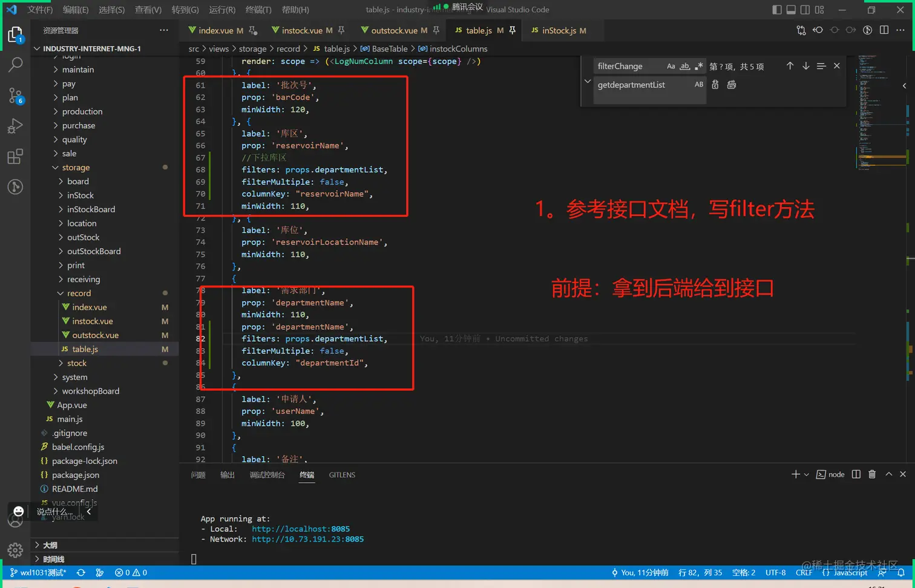Open the Run and Debug view
915x588 pixels.
[15, 125]
